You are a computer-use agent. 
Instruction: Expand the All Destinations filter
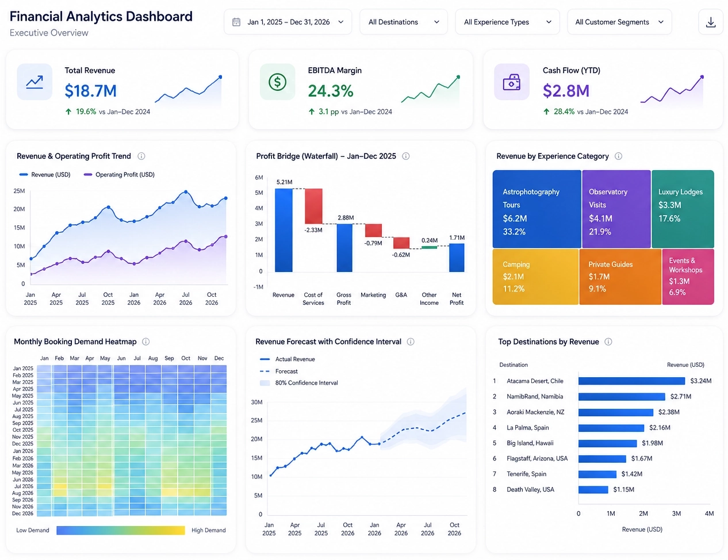coord(404,22)
